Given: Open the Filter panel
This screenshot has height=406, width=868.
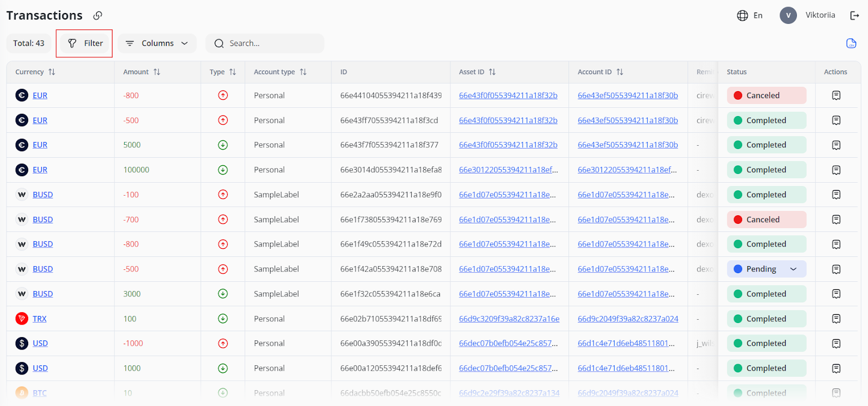Looking at the screenshot, I should pos(85,43).
